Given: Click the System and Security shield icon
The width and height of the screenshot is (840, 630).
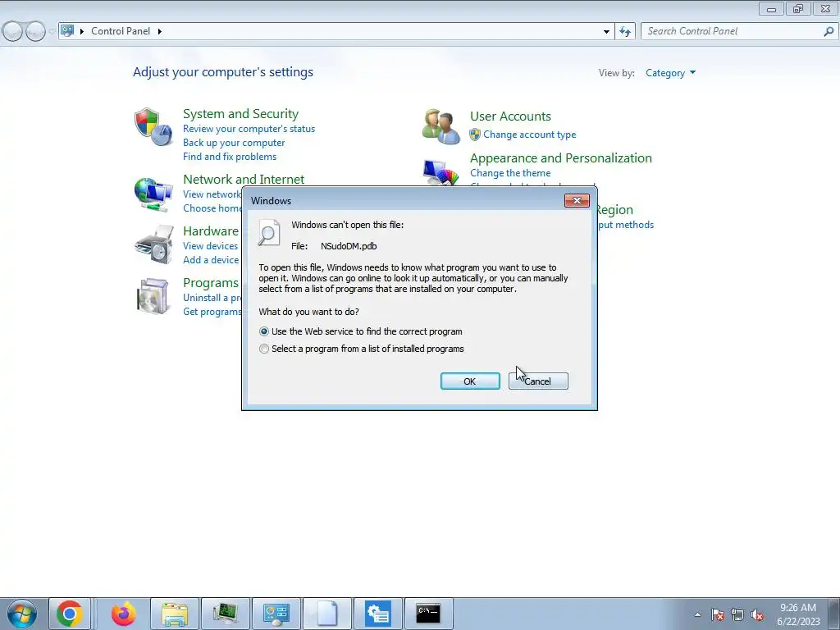Looking at the screenshot, I should click(153, 126).
